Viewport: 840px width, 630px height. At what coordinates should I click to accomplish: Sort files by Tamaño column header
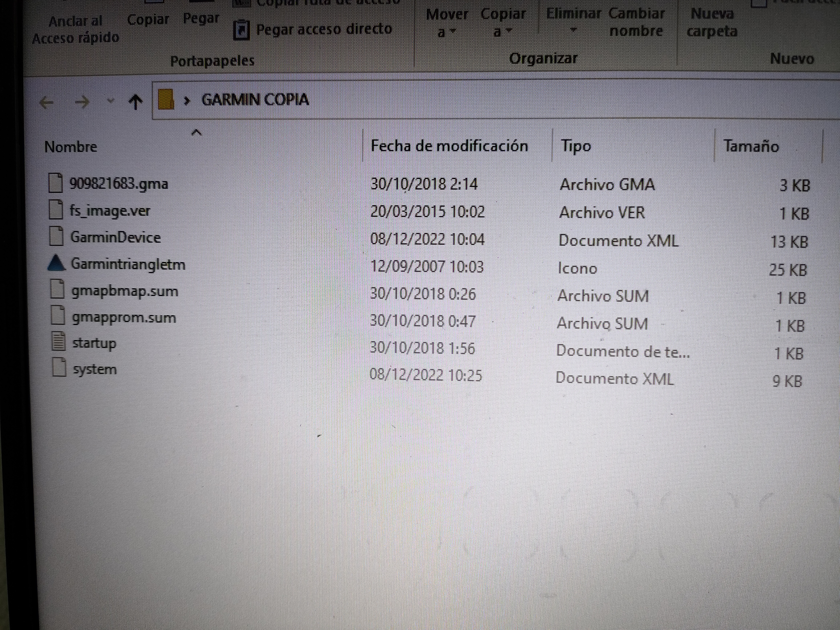coord(751,146)
